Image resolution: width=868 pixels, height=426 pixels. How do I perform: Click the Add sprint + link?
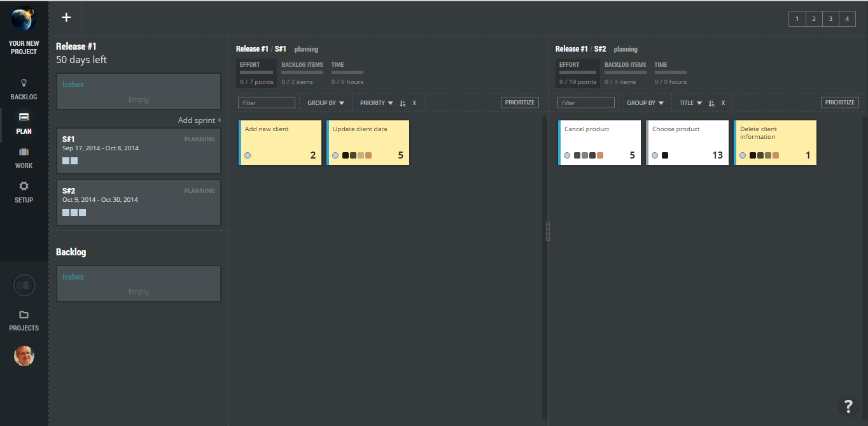click(x=199, y=120)
